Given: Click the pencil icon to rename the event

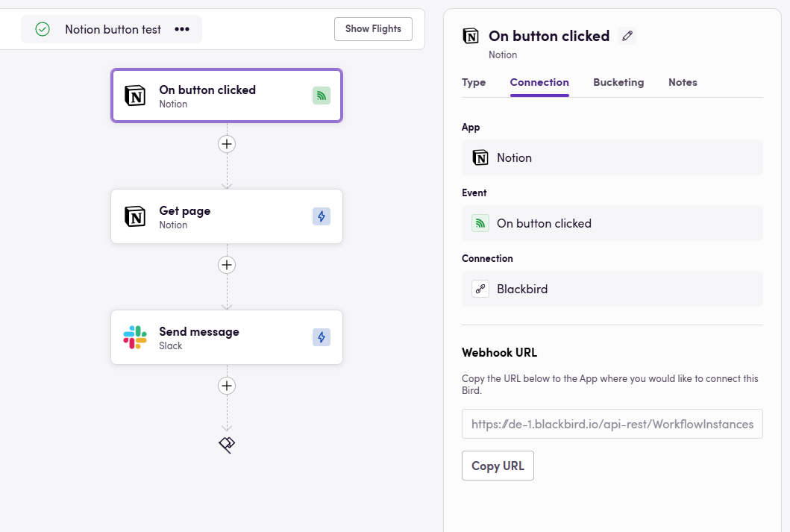Looking at the screenshot, I should (627, 36).
